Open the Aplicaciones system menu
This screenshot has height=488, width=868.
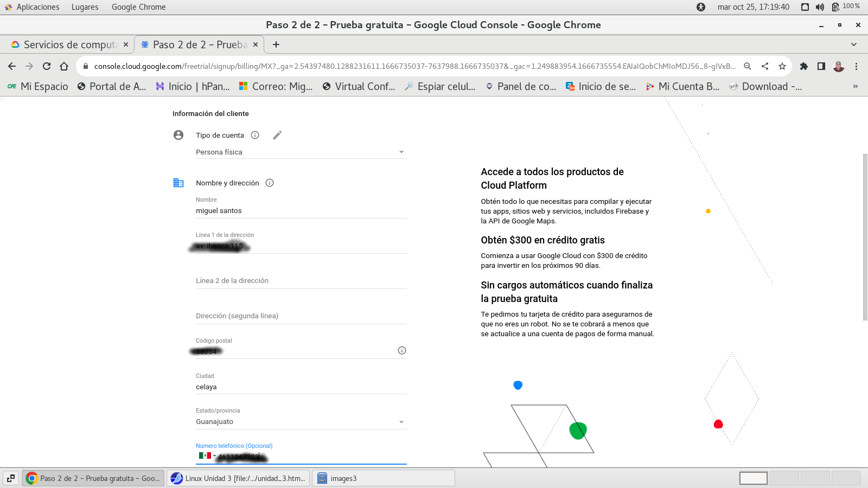click(32, 7)
